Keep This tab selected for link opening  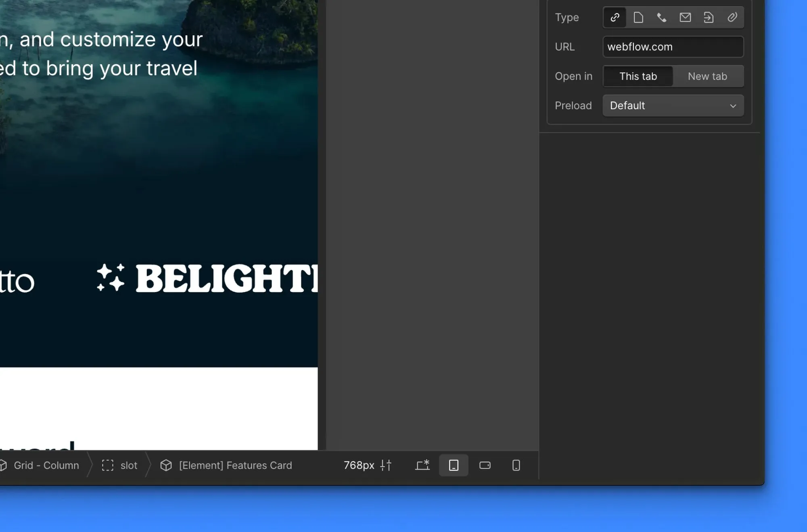638,76
